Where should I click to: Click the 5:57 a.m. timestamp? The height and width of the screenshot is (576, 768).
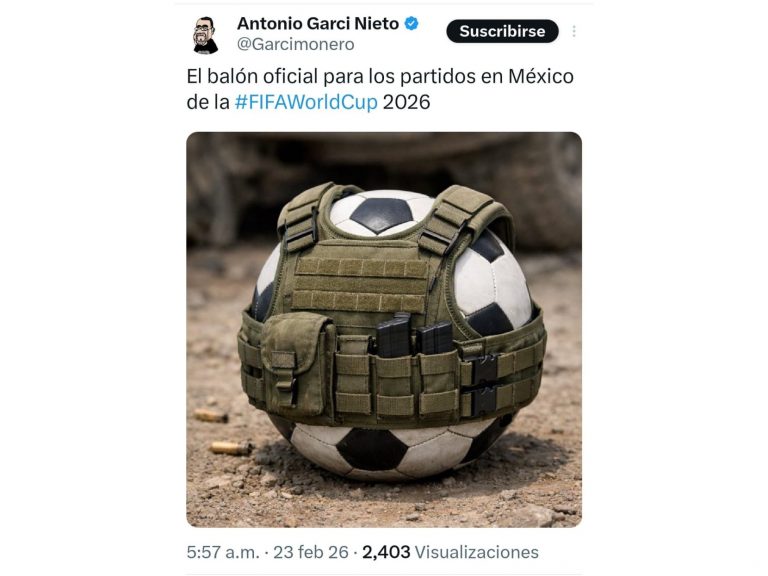(223, 552)
